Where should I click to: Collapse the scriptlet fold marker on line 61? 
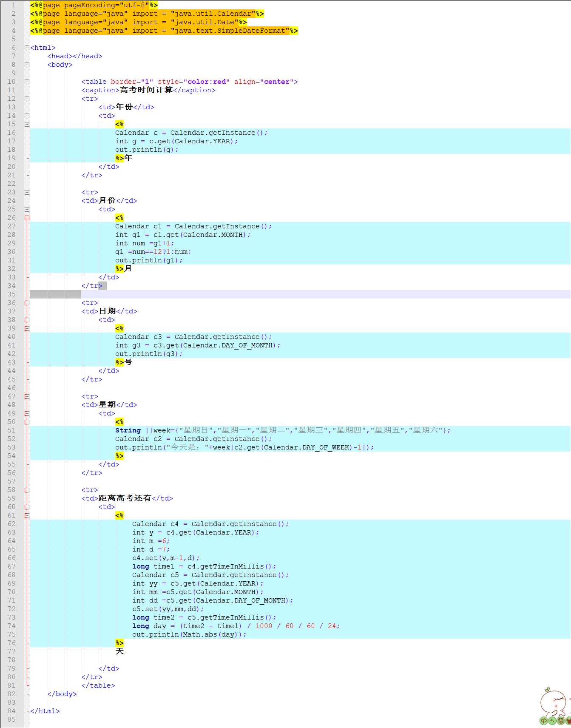pos(27,515)
